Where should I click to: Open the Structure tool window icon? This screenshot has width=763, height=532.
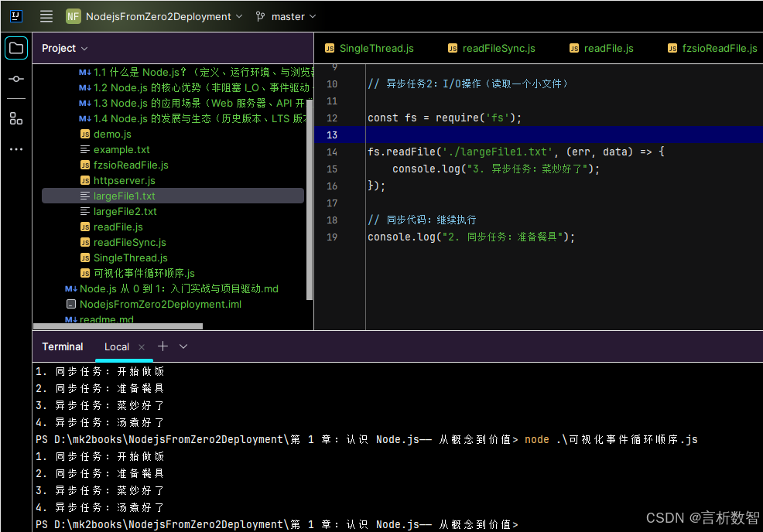point(16,118)
